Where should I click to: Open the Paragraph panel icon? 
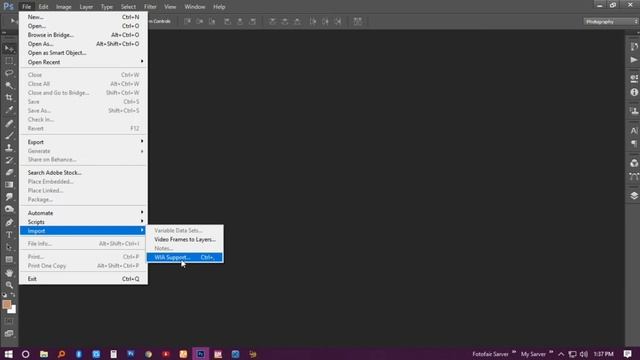point(633,143)
